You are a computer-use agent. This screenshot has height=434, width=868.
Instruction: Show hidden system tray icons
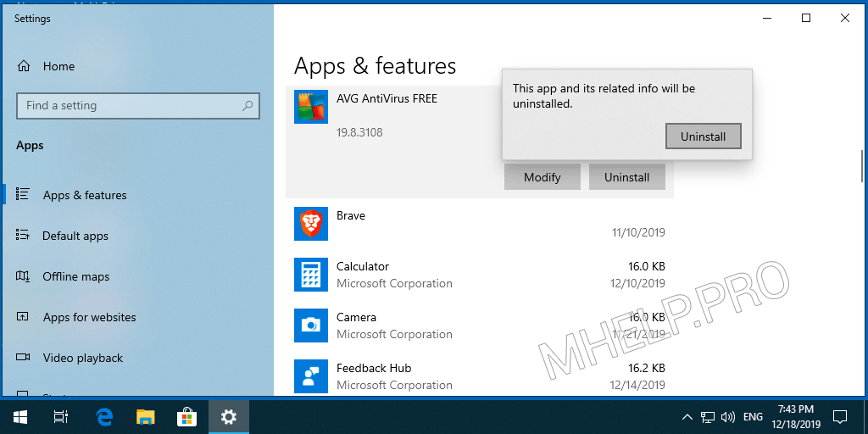[x=687, y=417]
